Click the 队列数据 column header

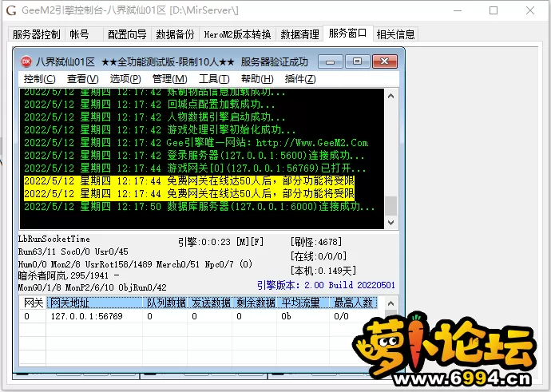click(x=165, y=303)
